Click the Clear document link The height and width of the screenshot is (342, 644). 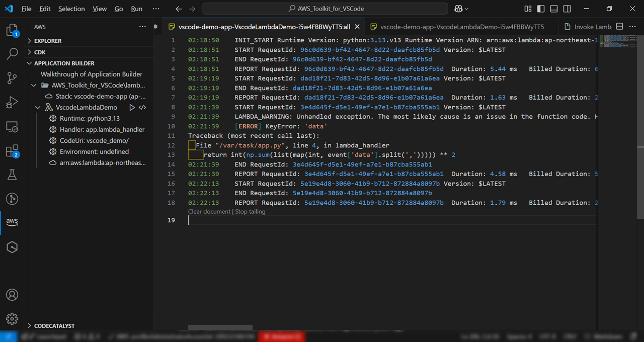209,211
